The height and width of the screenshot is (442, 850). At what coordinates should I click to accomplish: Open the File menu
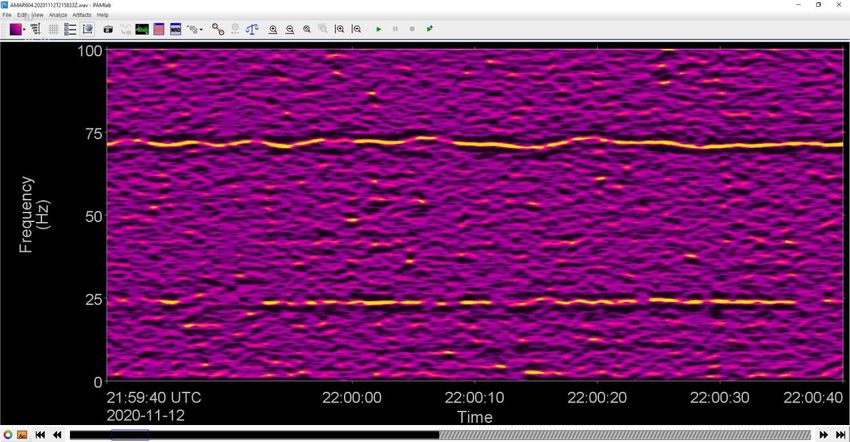[7, 15]
